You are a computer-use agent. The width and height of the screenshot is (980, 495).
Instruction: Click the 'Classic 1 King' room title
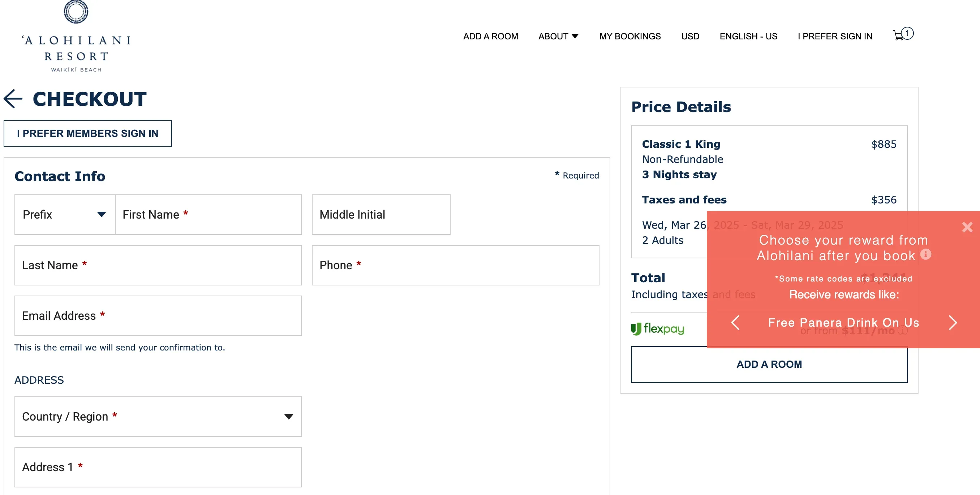[x=681, y=144]
